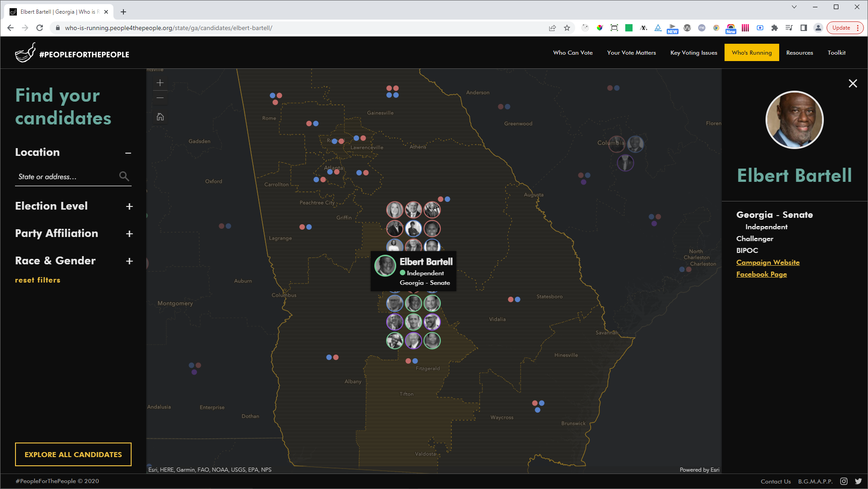Click the browser address bar URL
The height and width of the screenshot is (489, 868).
pyautogui.click(x=168, y=28)
